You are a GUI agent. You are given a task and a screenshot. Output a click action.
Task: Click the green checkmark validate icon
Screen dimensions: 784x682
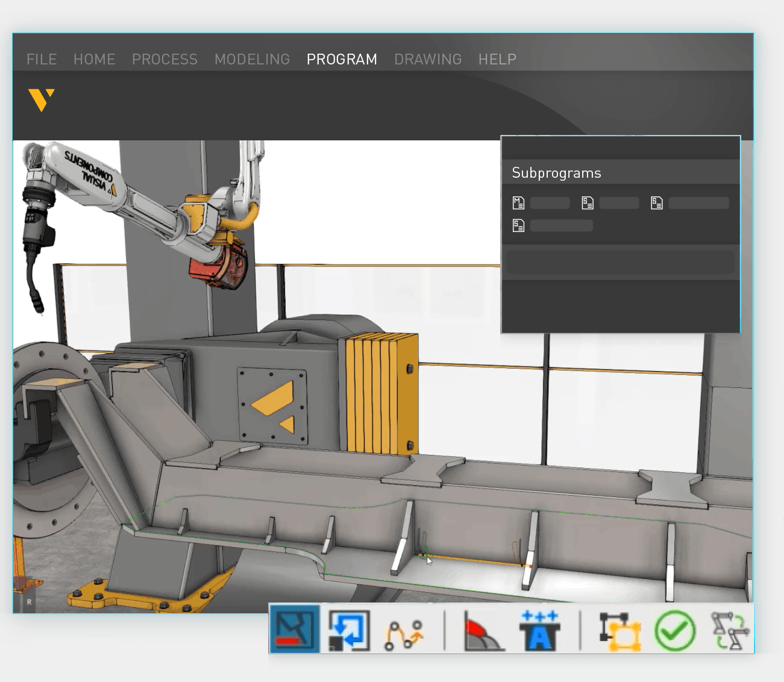tap(674, 631)
